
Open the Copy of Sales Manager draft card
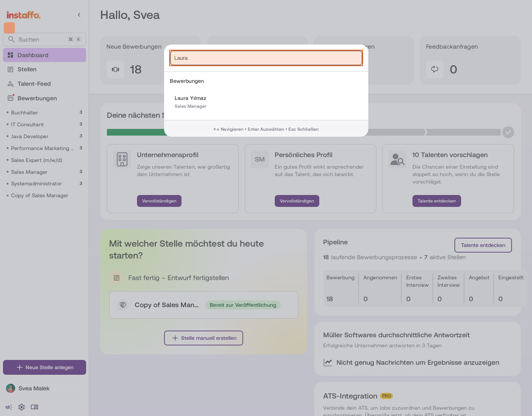point(203,305)
